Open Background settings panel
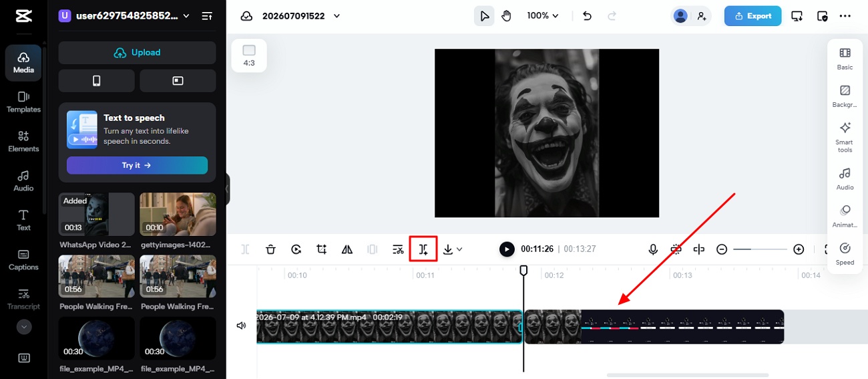The height and width of the screenshot is (379, 868). (845, 96)
